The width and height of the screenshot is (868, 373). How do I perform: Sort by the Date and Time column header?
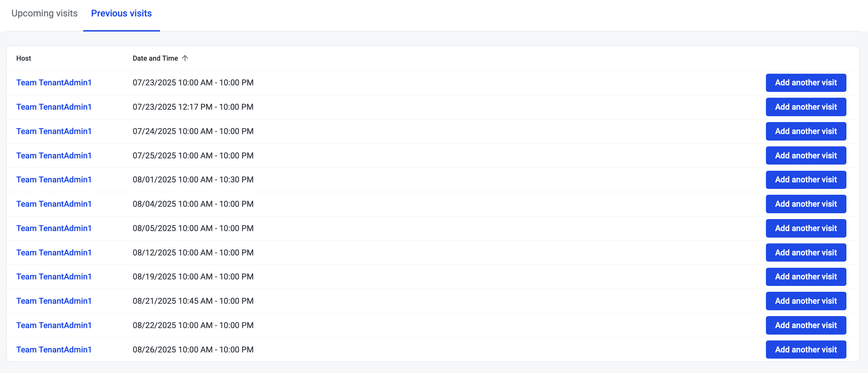[x=155, y=58]
